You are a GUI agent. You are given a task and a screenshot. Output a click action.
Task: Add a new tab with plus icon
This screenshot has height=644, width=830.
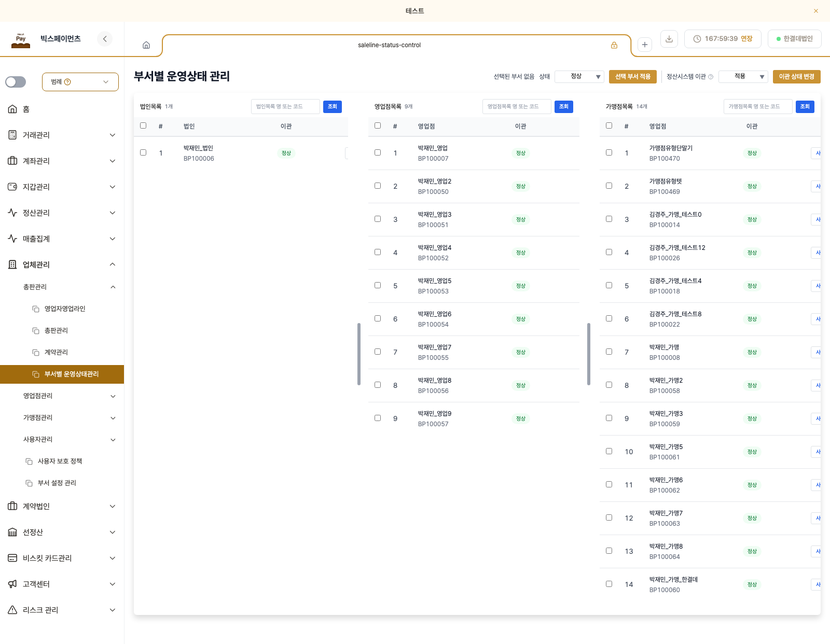[645, 45]
